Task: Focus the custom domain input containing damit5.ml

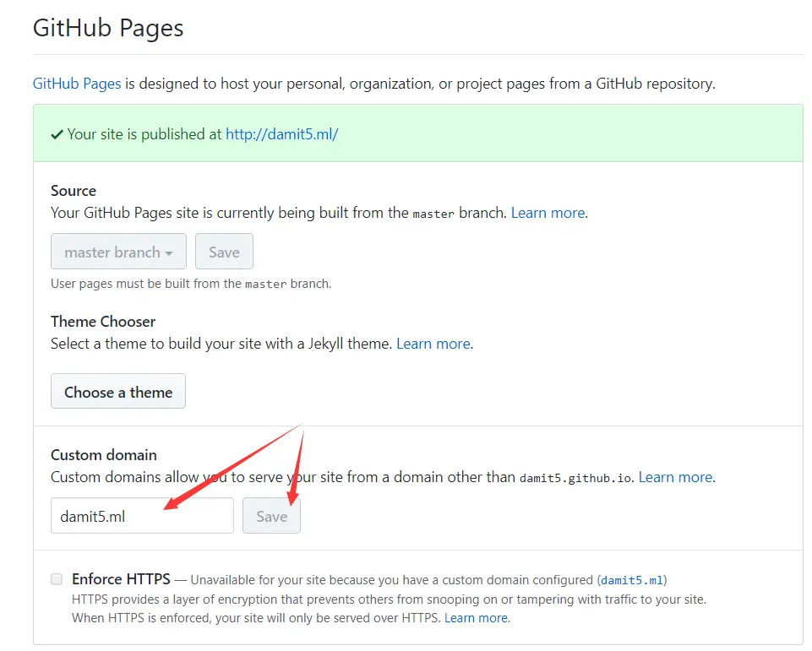Action: [142, 516]
